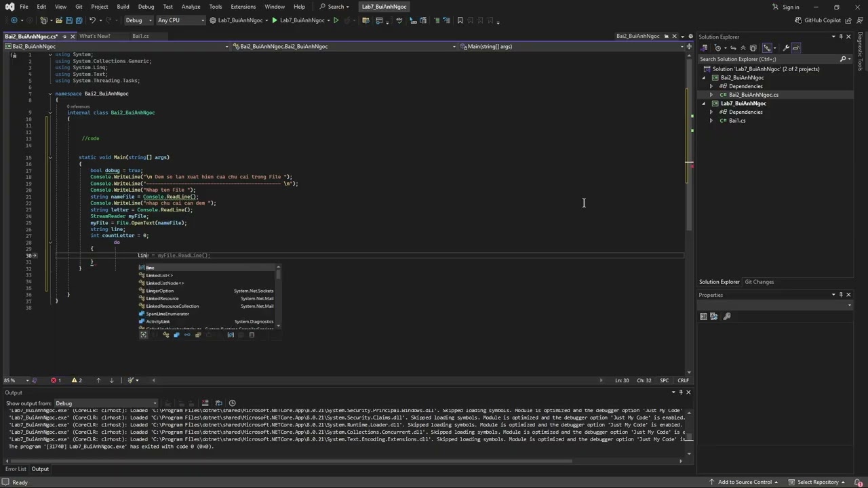This screenshot has height=488, width=868.
Task: Click code cleanup broom icon
Action: pos(132,380)
